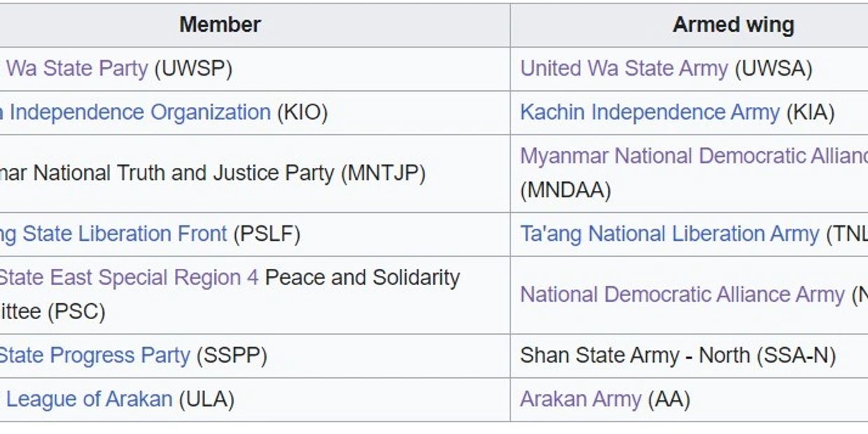Click the Wa State Party link

point(77,69)
